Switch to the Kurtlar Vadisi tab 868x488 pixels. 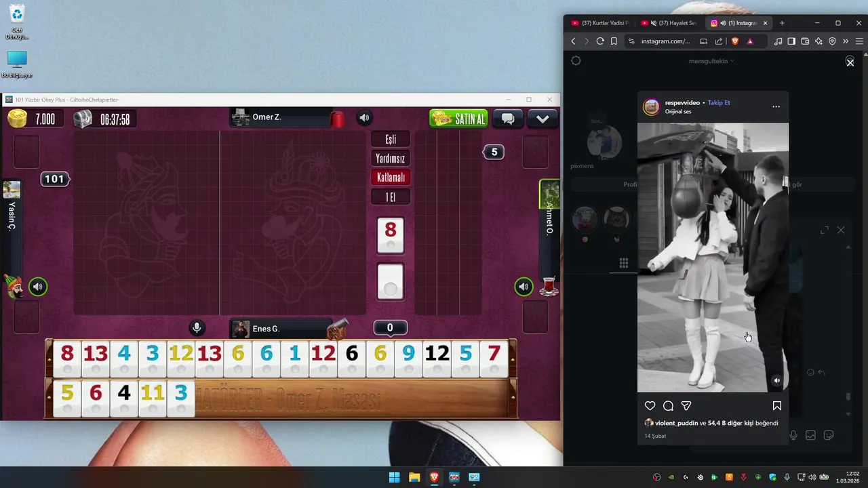click(599, 23)
